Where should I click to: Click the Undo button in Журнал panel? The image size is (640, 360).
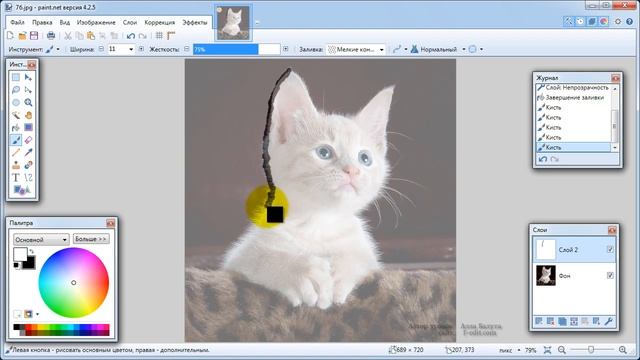point(543,159)
